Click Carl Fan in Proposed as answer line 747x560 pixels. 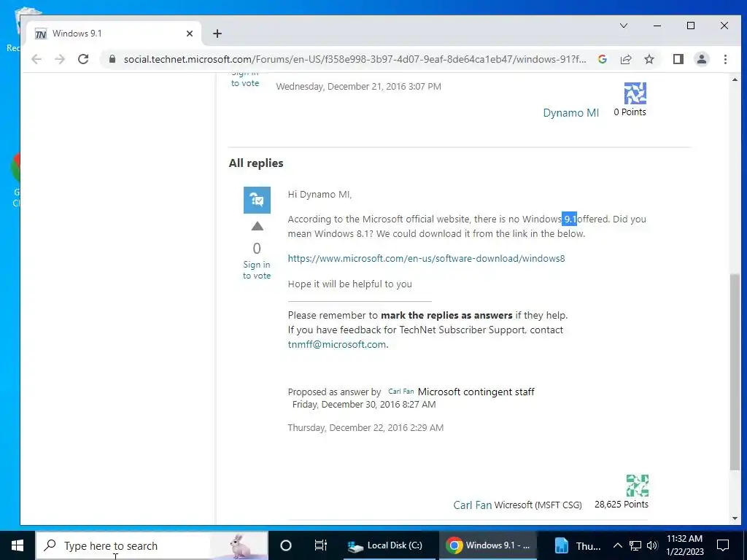[400, 392]
